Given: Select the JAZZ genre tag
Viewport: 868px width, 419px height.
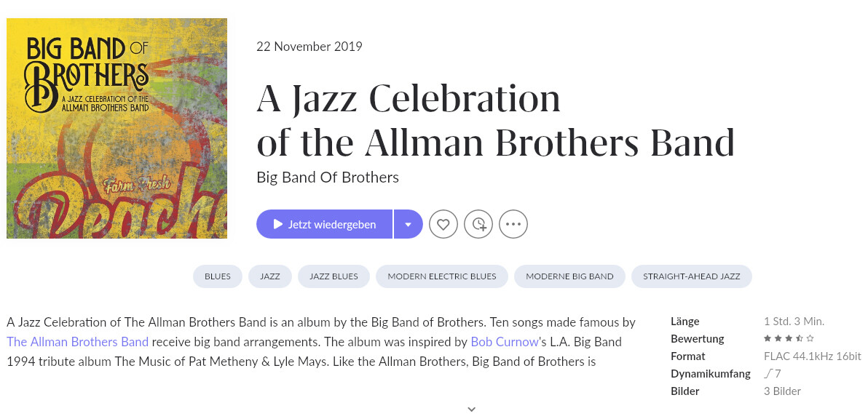Looking at the screenshot, I should pos(270,276).
